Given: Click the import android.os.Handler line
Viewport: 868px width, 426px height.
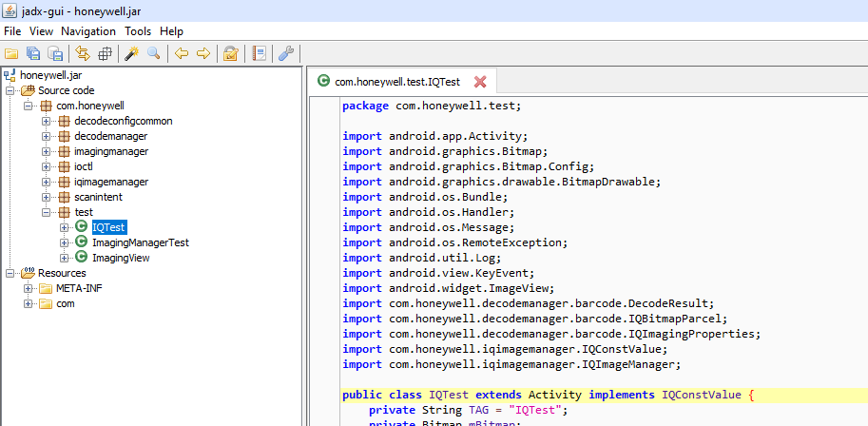Looking at the screenshot, I should coord(429,212).
